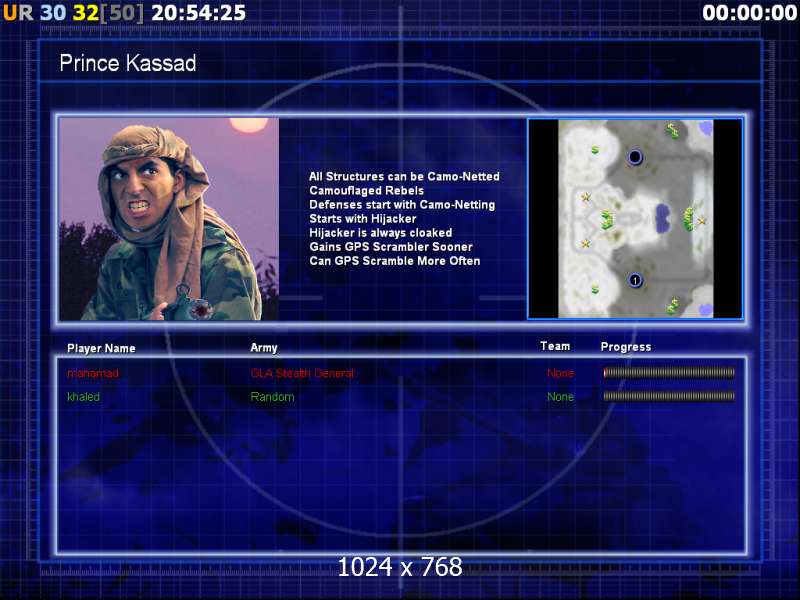Click the unnumbered start position marker on map
The image size is (800, 600).
coord(635,157)
